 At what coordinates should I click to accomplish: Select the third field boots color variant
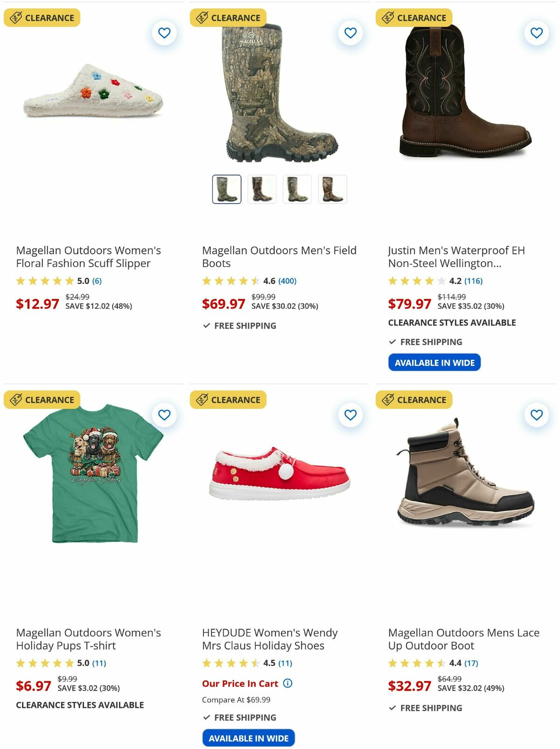click(x=297, y=189)
